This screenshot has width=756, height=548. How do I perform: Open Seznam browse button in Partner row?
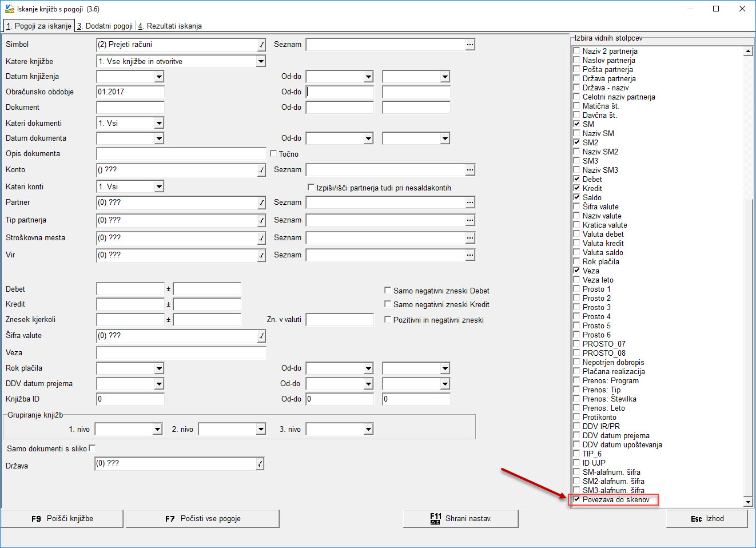point(470,202)
